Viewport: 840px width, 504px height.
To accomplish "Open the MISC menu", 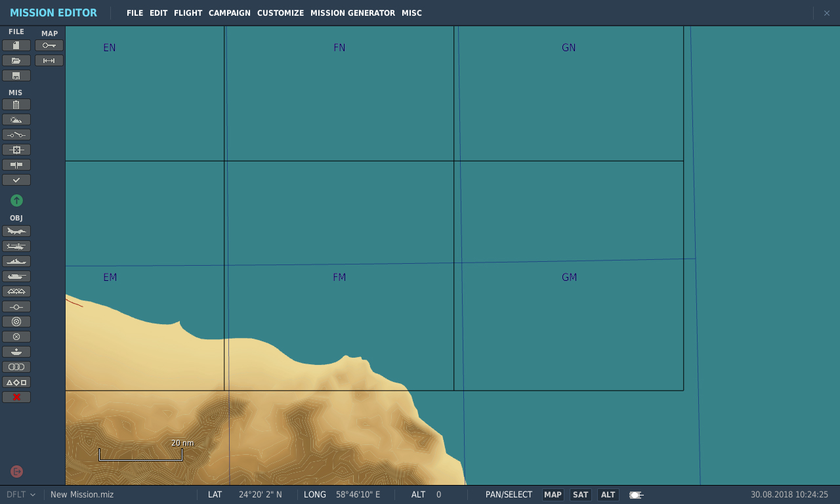I will [x=412, y=13].
